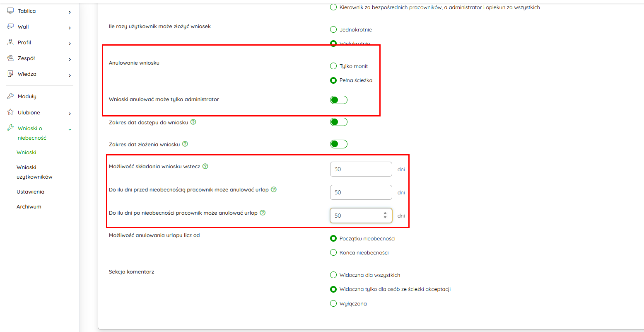Click the Możliwość składania wniosku wstecz days field
This screenshot has height=332, width=644.
point(361,169)
